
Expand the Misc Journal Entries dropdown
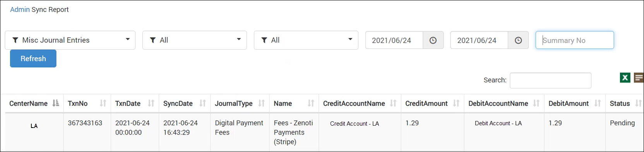pos(70,40)
